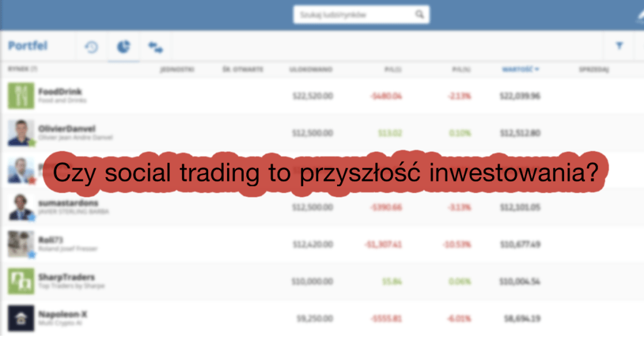Open the Napoleon-X dark logo icon
This screenshot has width=644, height=337.
pos(21,318)
